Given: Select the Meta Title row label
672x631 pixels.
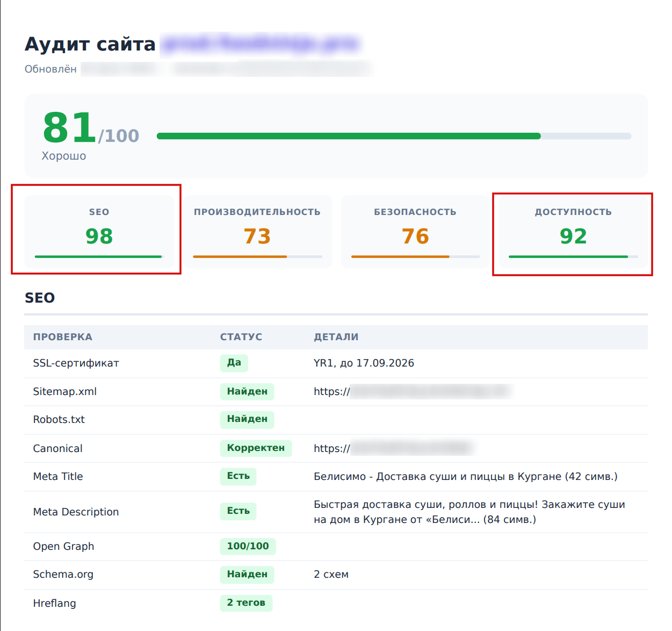Looking at the screenshot, I should (58, 476).
